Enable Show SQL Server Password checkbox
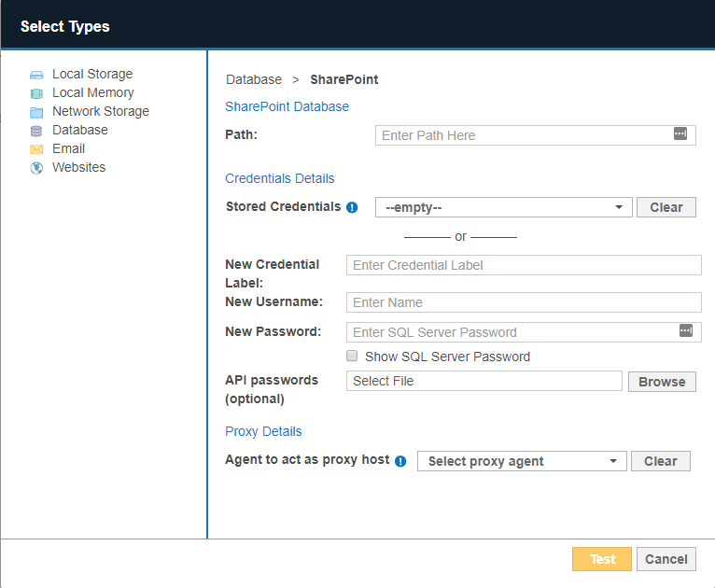This screenshot has width=715, height=588. pyautogui.click(x=352, y=357)
